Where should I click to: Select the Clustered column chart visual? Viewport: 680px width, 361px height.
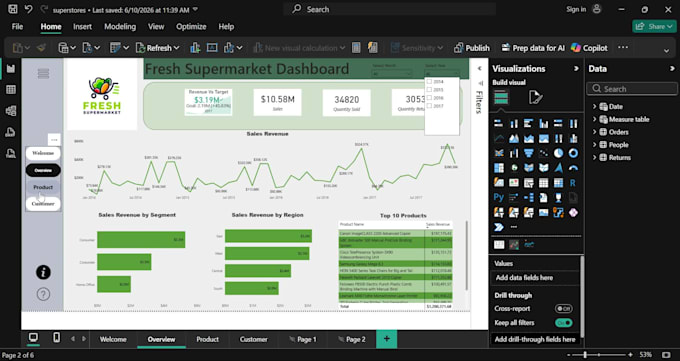coord(543,124)
